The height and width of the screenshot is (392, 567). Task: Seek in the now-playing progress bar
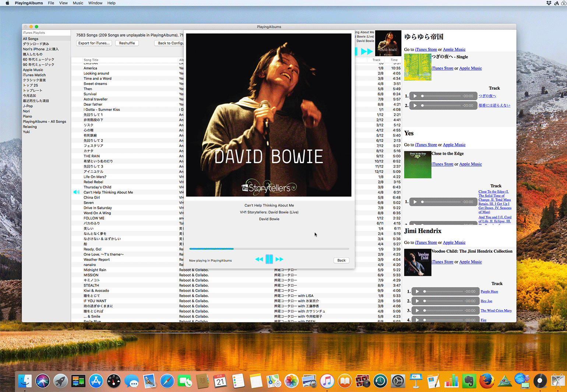(x=269, y=249)
